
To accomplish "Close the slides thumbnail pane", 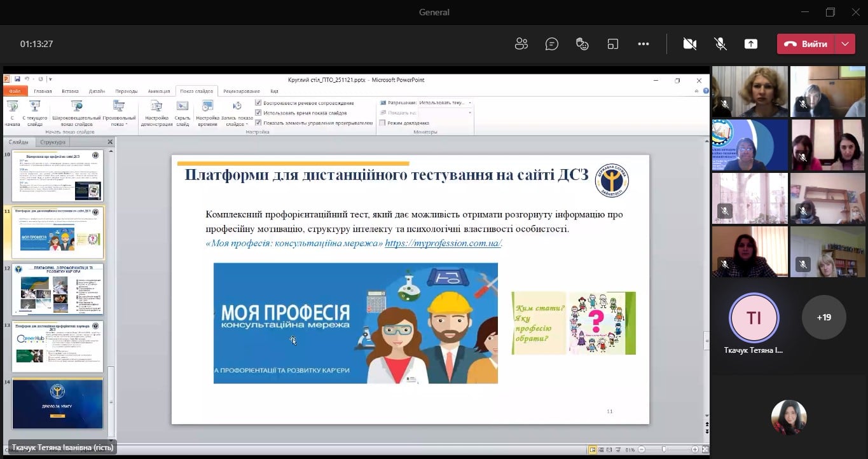I will [x=110, y=142].
